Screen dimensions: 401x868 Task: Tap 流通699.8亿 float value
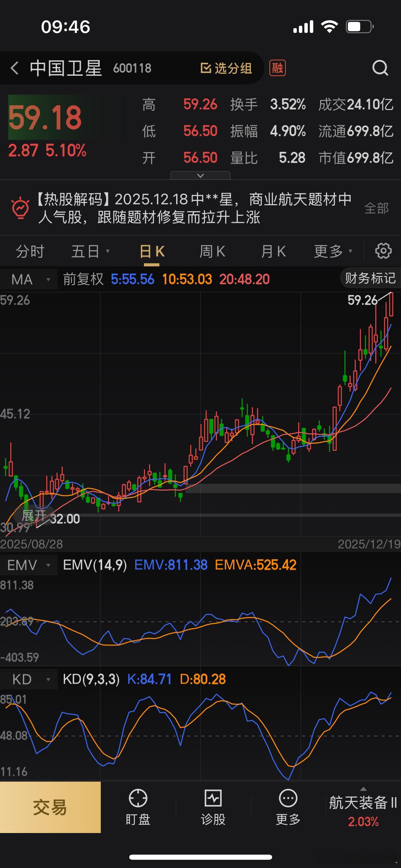pos(356,131)
